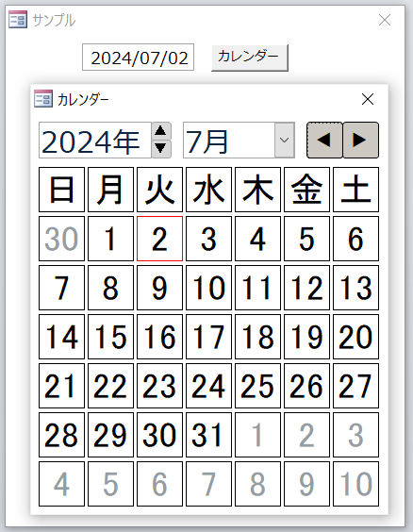Select day 29 on the calendar
413x532 pixels.
click(110, 435)
